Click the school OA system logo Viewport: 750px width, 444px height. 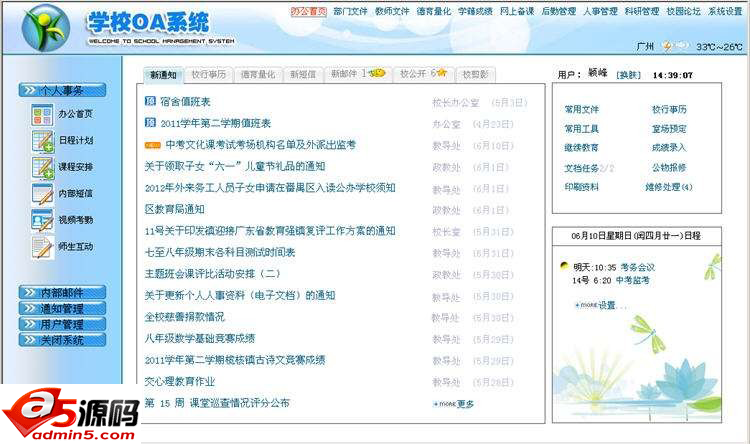coord(45,28)
